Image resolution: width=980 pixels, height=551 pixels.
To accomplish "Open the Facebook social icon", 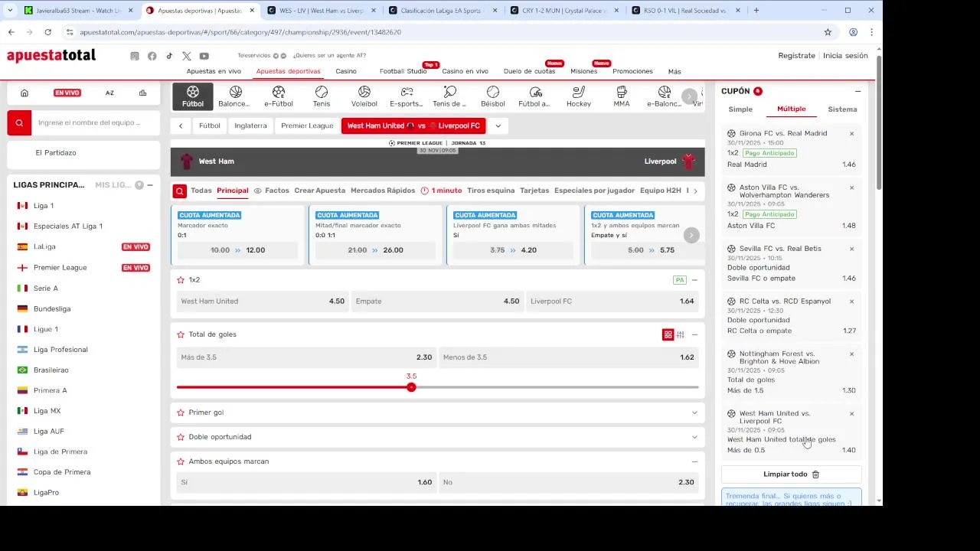I will tap(152, 56).
